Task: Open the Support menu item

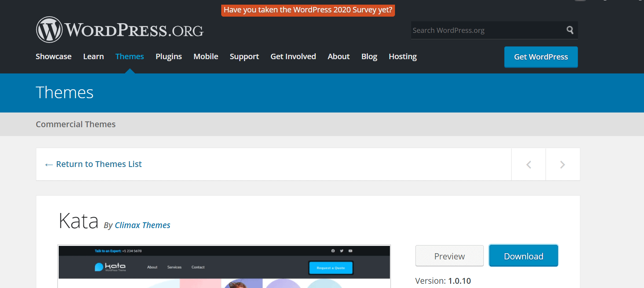Action: click(x=244, y=56)
